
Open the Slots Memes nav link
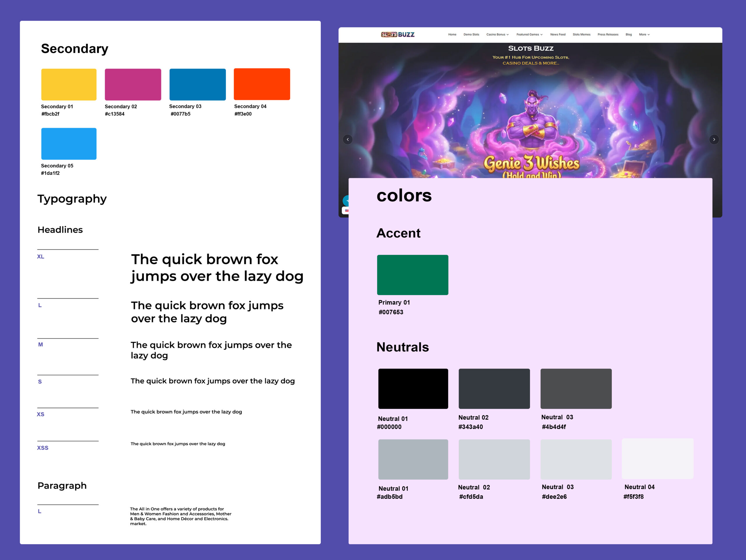(x=581, y=34)
